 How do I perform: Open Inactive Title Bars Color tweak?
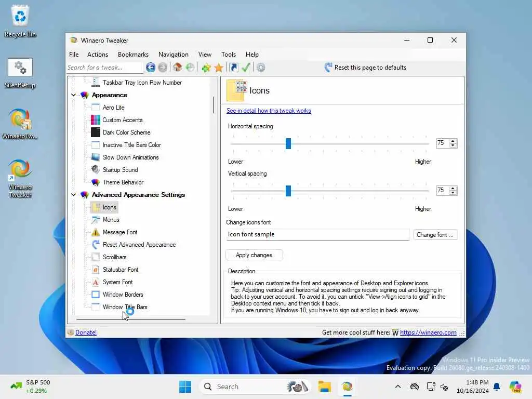[x=131, y=145]
